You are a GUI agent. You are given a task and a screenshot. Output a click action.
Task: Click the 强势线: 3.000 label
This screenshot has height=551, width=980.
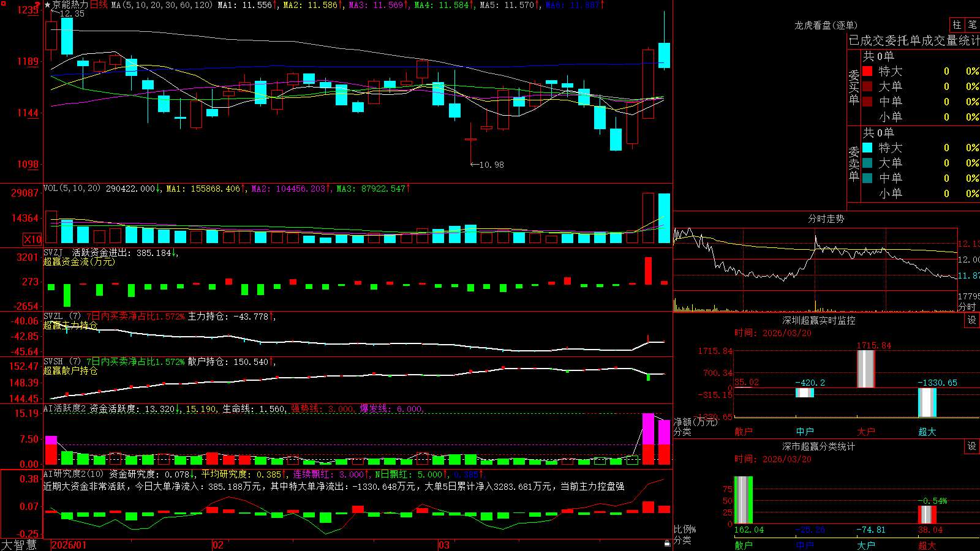322,409
